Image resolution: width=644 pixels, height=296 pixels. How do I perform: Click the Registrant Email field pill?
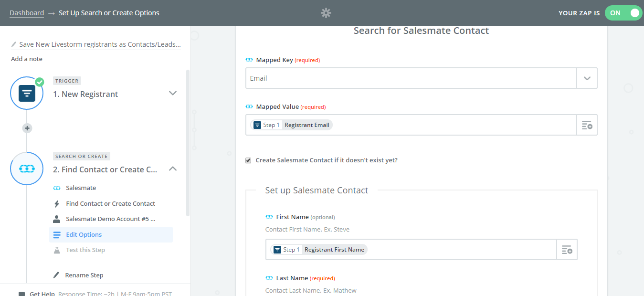[292, 125]
